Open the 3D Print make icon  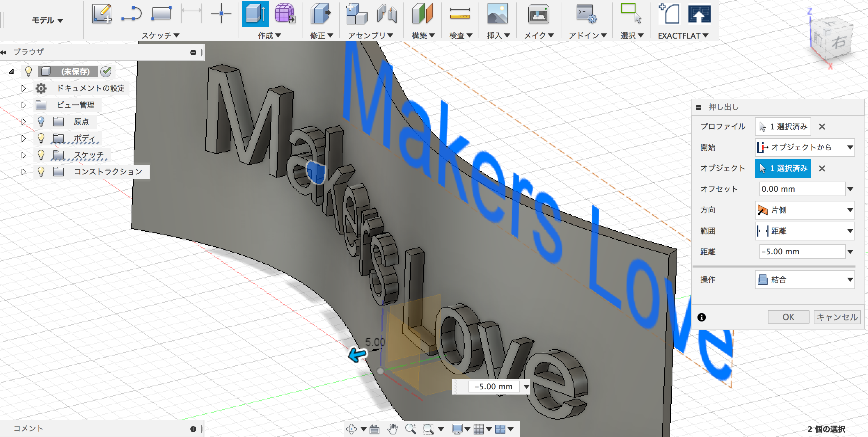click(x=538, y=14)
